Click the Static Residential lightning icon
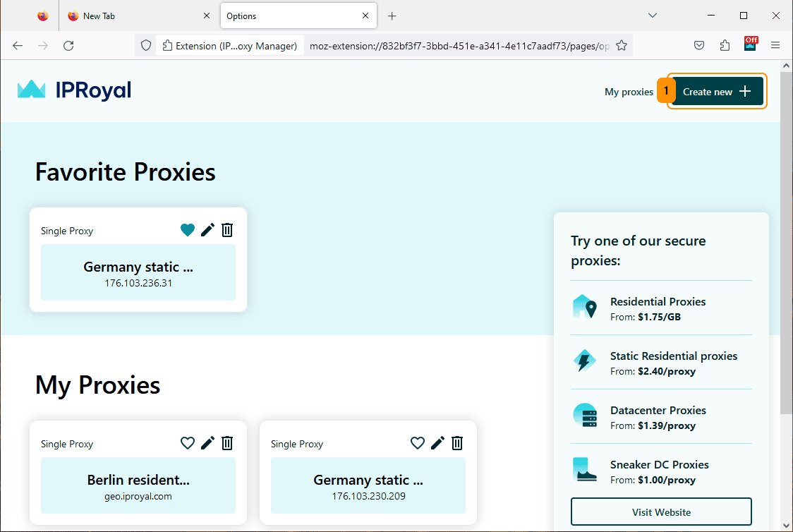793x532 pixels. pyautogui.click(x=585, y=361)
